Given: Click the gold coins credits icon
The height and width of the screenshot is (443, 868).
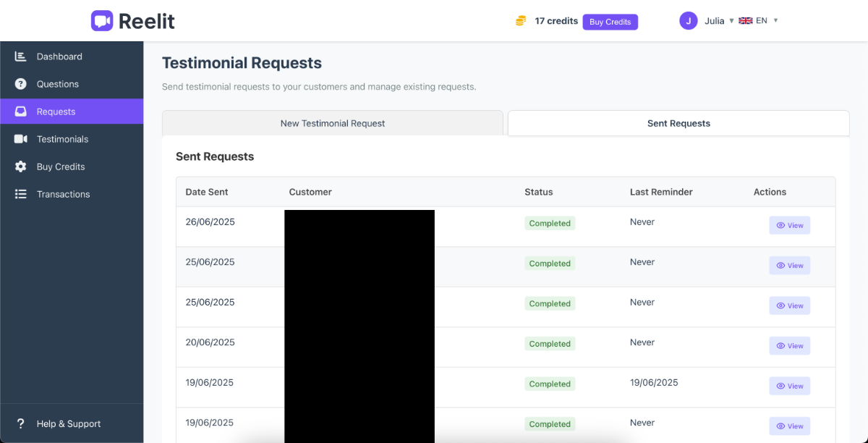Looking at the screenshot, I should click(521, 21).
